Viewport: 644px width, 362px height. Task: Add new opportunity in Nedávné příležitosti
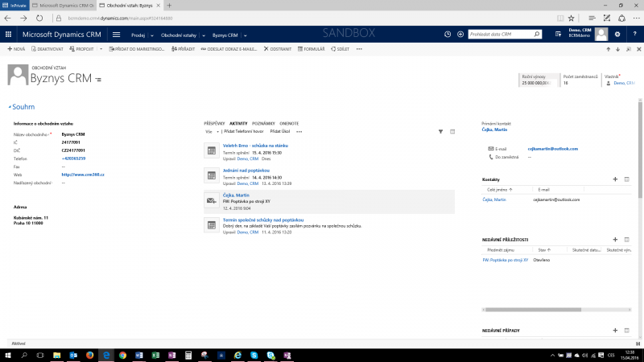(x=615, y=239)
